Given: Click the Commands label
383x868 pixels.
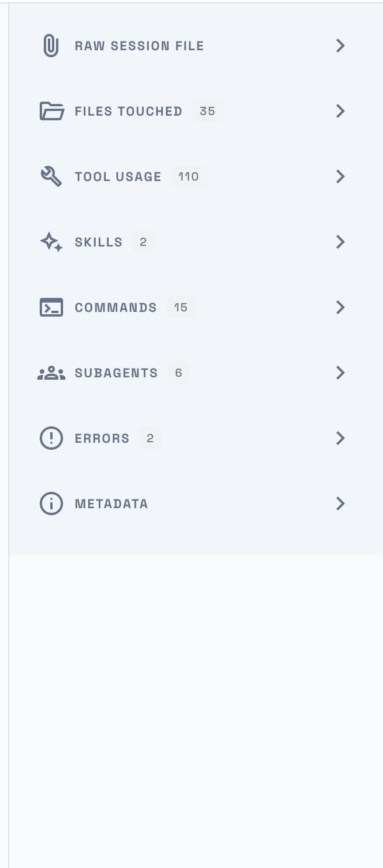Looking at the screenshot, I should tap(116, 307).
